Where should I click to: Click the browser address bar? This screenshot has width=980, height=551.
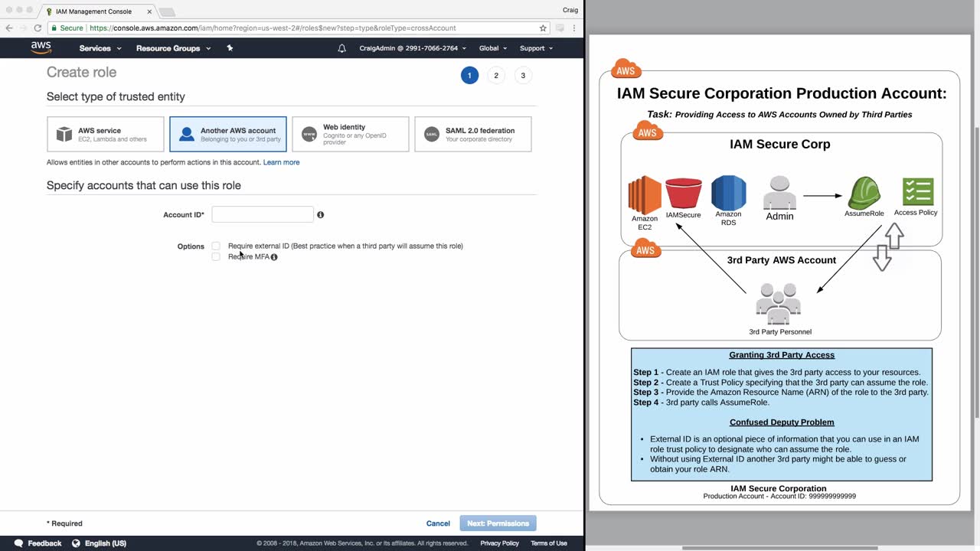point(299,28)
